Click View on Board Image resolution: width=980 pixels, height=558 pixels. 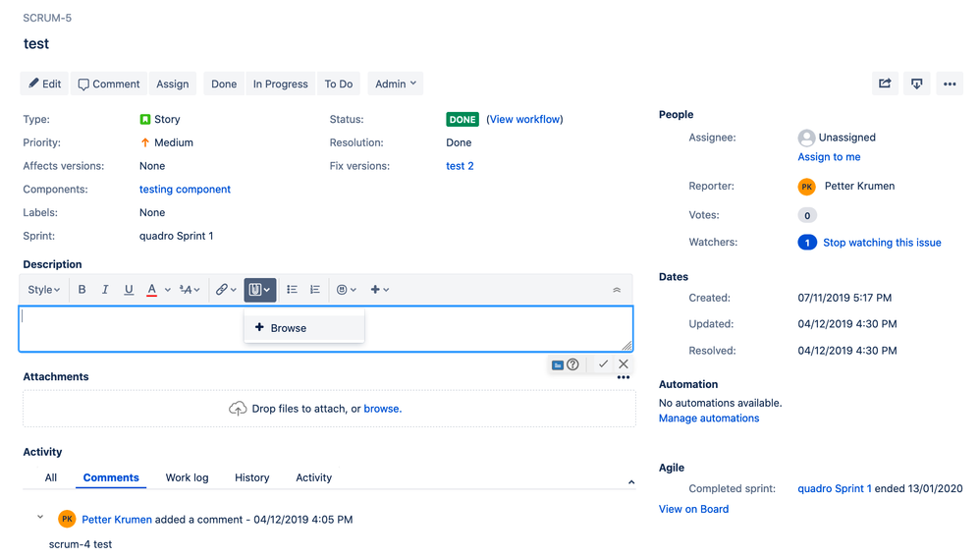click(693, 509)
